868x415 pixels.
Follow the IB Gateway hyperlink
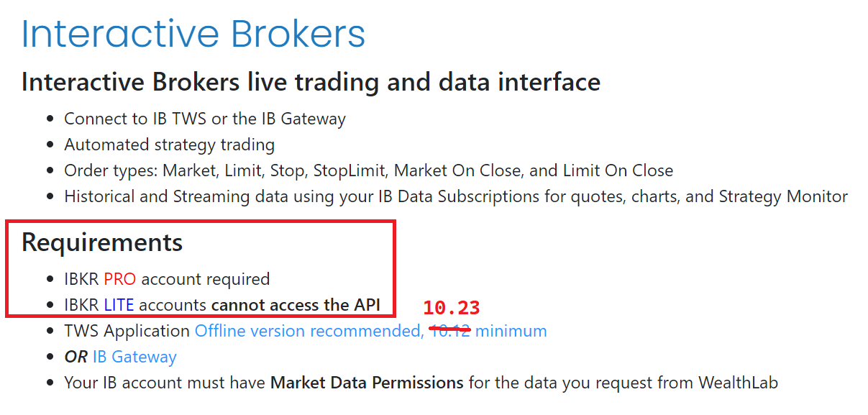point(134,357)
